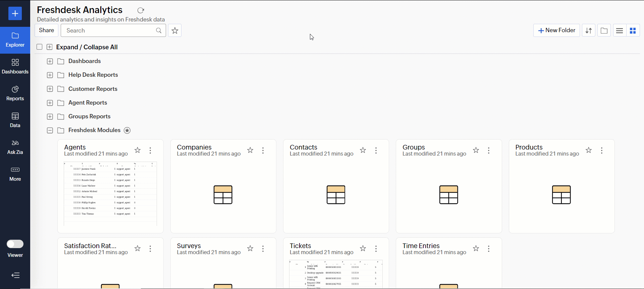Expand the Customer Reports folder
This screenshot has height=289, width=644.
[x=50, y=89]
